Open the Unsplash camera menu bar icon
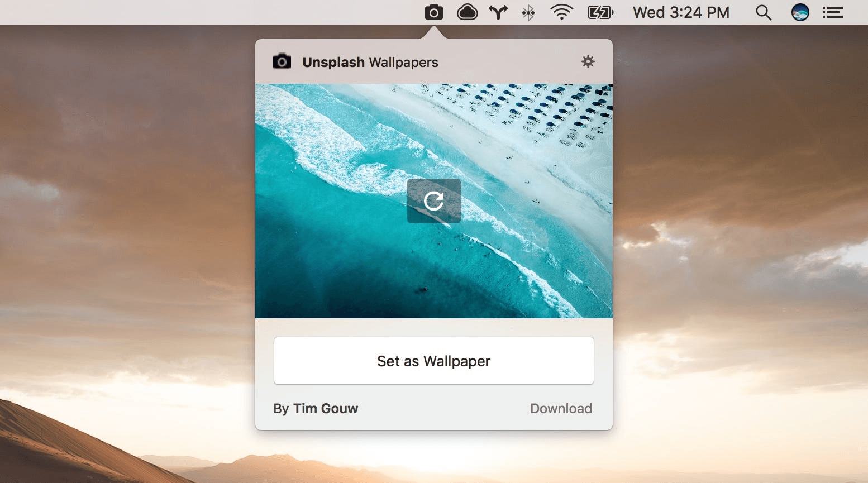The image size is (868, 483). coord(433,12)
